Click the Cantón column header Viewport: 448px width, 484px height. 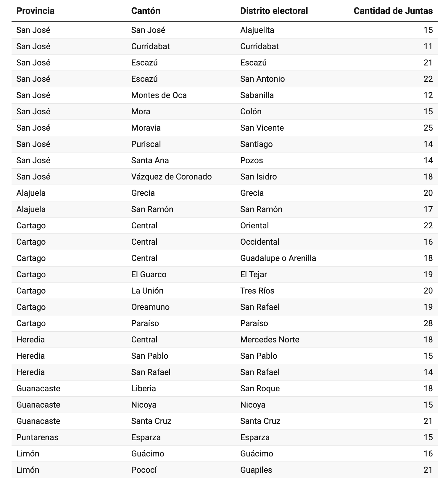[x=146, y=11]
